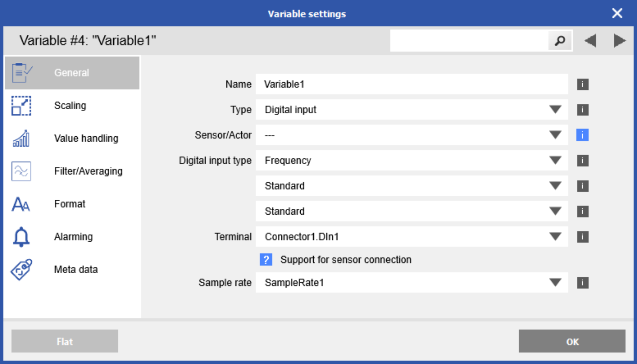
Task: Click the Value handling chart icon
Action: (20, 138)
